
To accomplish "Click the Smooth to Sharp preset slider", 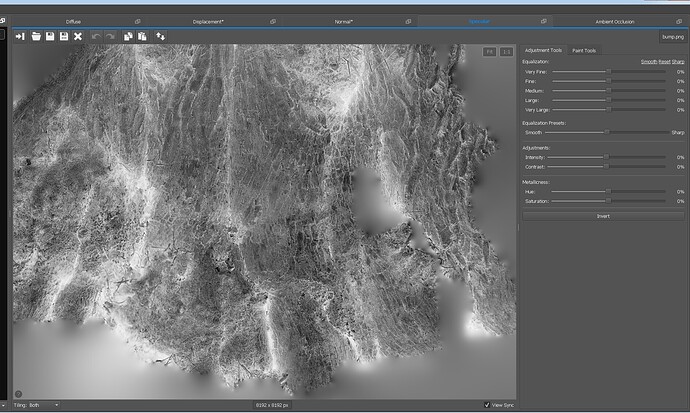I will click(x=607, y=132).
